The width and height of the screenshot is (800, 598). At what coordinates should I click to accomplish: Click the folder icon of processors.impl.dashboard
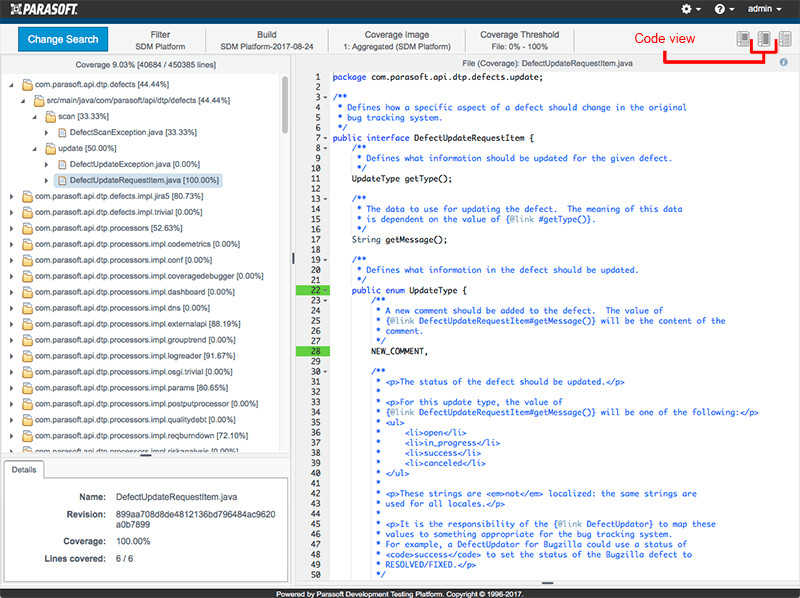click(x=27, y=292)
